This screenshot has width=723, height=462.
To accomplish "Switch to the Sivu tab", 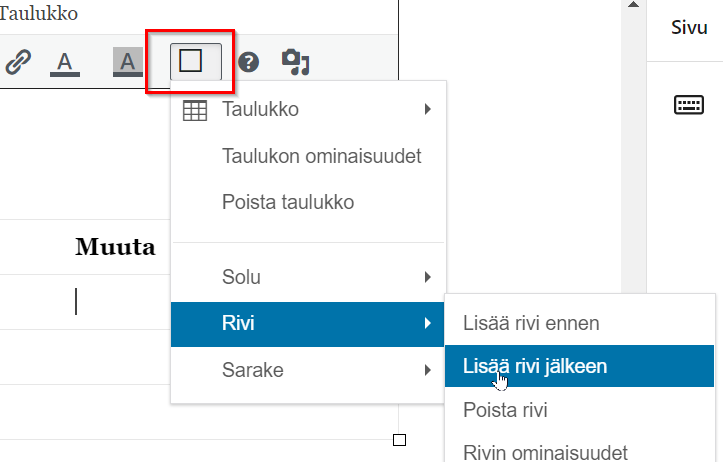I will [x=689, y=28].
